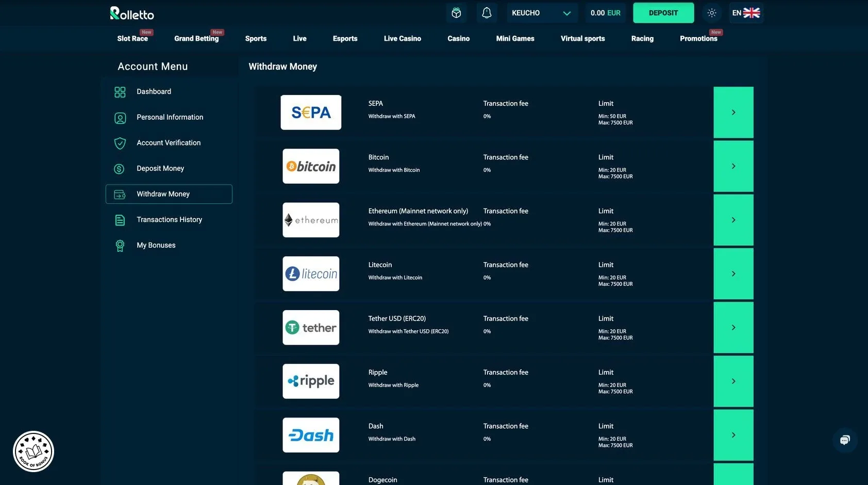Open Transactions History

point(169,219)
